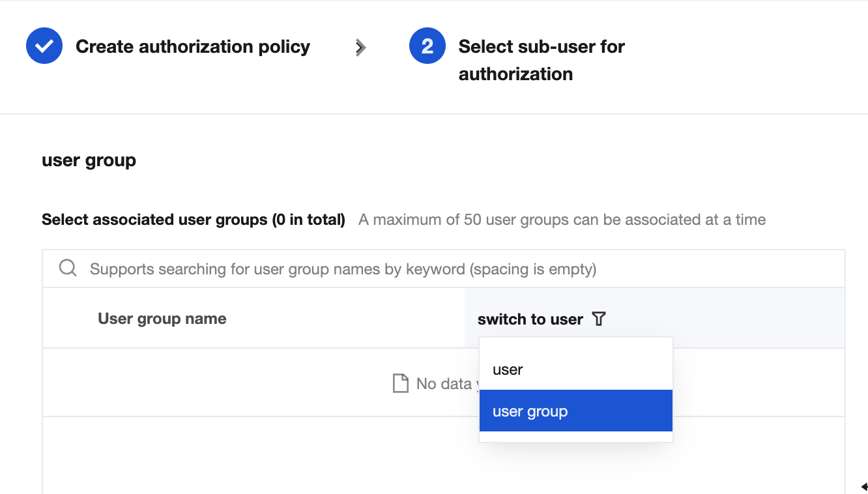Click the blue checkmark step-one icon
The height and width of the screenshot is (494, 868).
click(x=44, y=46)
